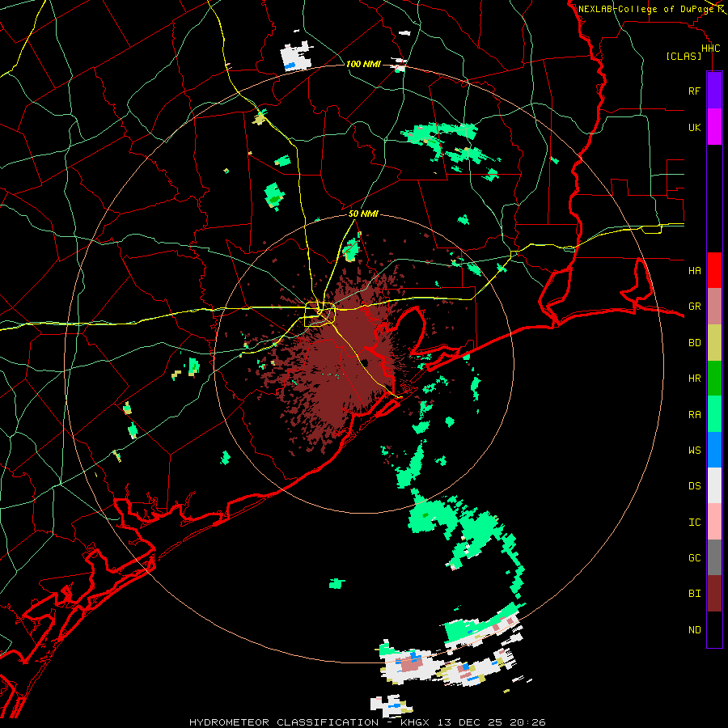This screenshot has height=728, width=728.
Task: Click the HYDROMETEOR CLASSIFICATION title text
Action: [x=284, y=722]
